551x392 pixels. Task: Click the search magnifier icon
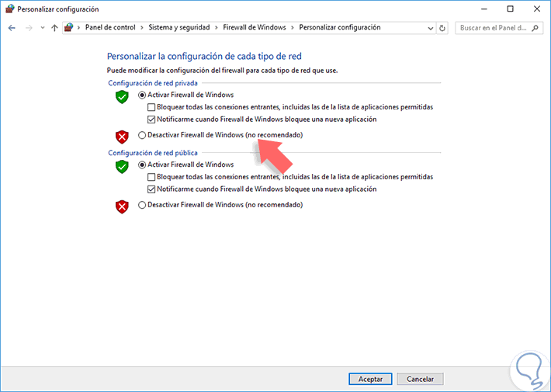coord(535,28)
